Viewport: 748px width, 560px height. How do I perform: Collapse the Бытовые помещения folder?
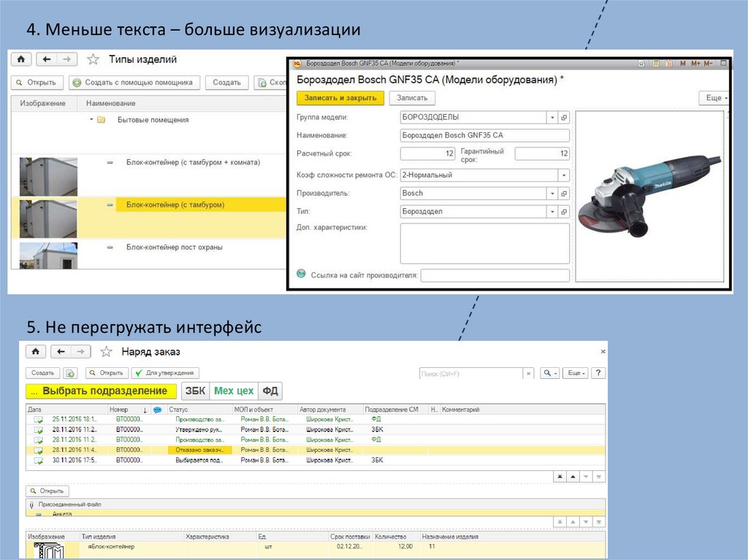click(x=91, y=119)
